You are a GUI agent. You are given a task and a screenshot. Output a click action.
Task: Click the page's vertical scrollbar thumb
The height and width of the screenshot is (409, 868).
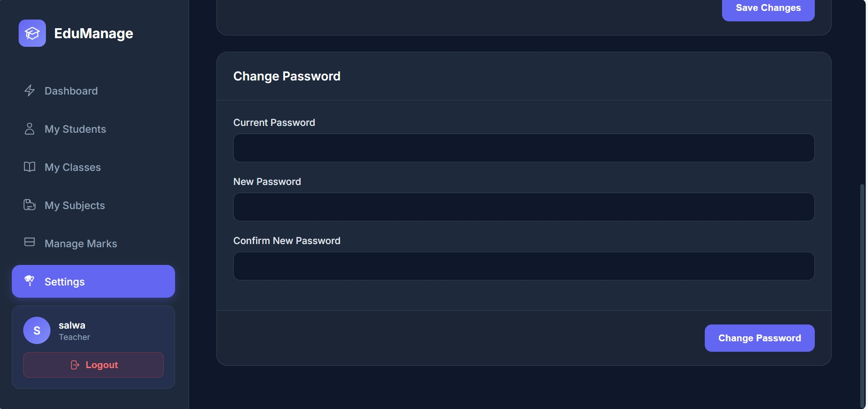point(862,295)
